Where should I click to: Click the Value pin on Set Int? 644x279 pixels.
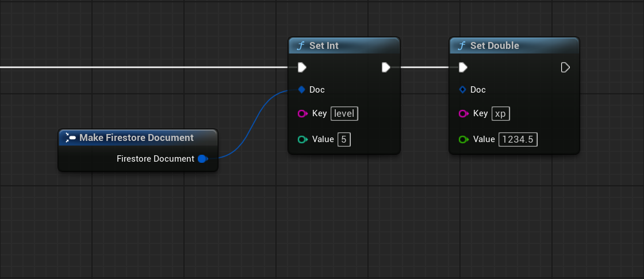tap(302, 139)
